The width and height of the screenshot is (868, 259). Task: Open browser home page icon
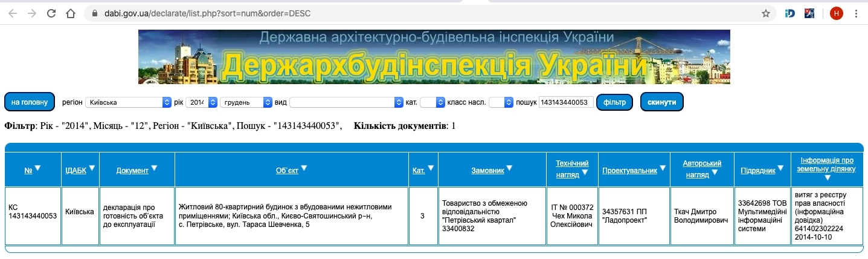point(71,13)
